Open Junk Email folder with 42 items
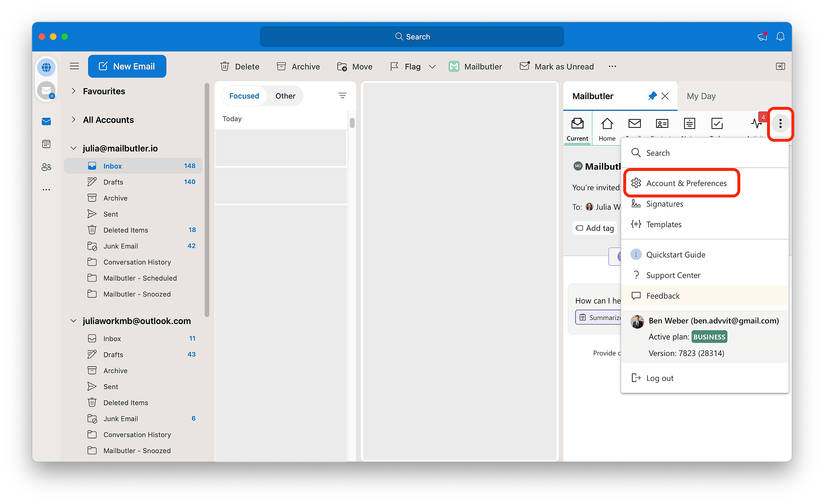Image resolution: width=824 pixels, height=504 pixels. coord(133,246)
